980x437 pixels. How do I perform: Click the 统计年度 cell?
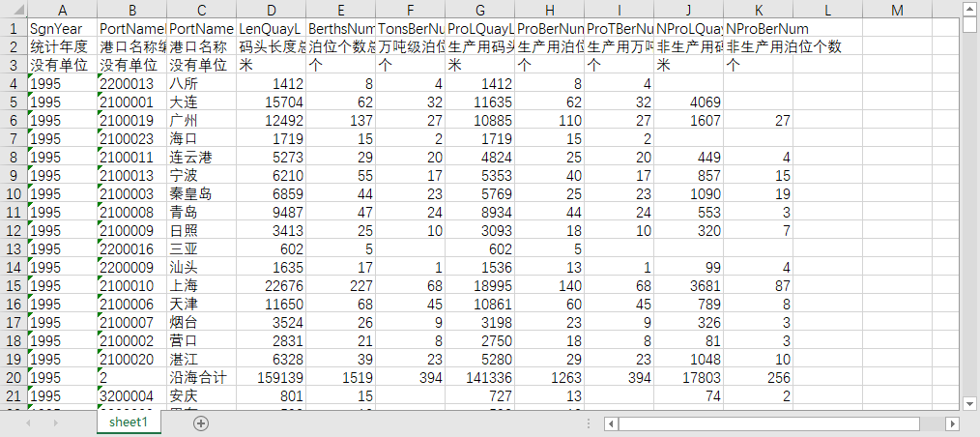[x=63, y=46]
